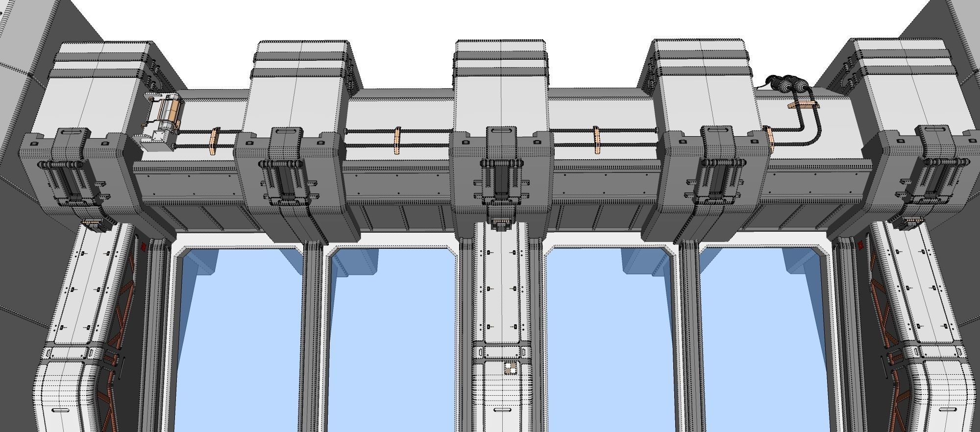Select the black coiled cable connectors at top right
980x432 pixels.
click(x=786, y=85)
